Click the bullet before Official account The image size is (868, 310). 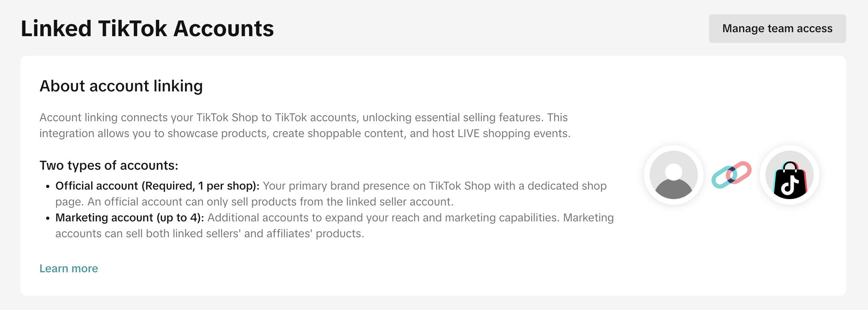[48, 186]
